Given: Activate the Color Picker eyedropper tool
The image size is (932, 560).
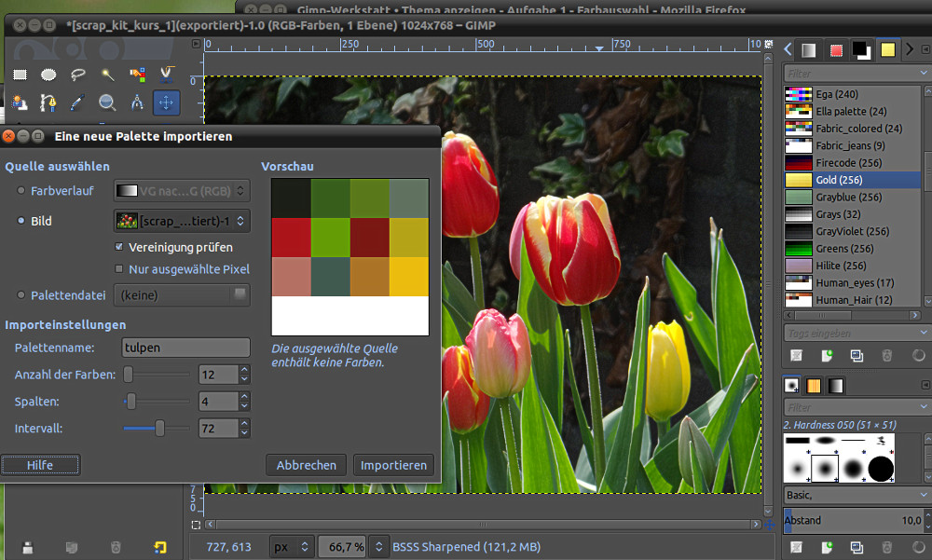Looking at the screenshot, I should click(x=78, y=102).
